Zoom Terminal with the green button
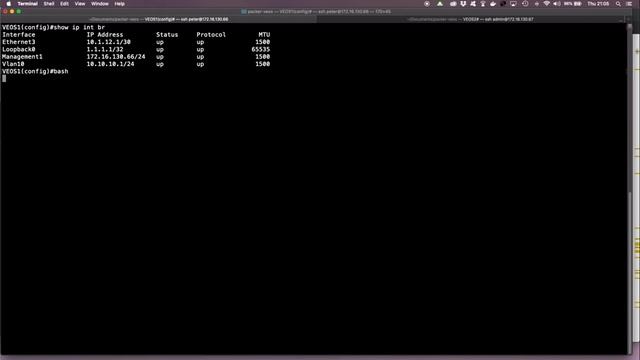The width and height of the screenshot is (640, 360). coord(19,11)
